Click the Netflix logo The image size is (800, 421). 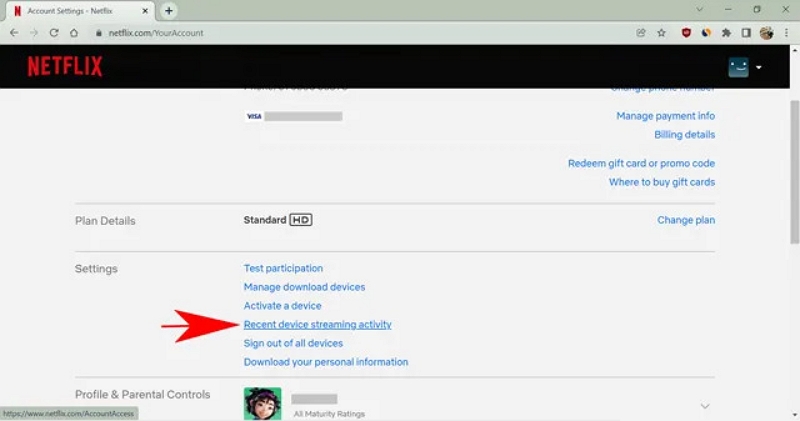point(65,66)
